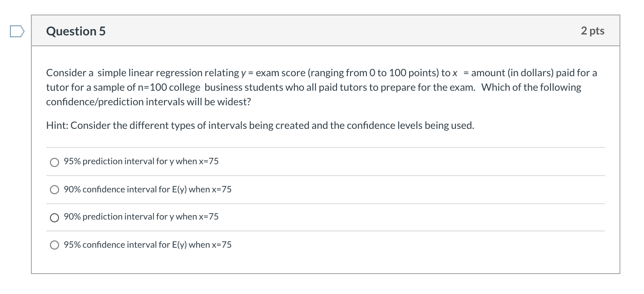
Task: Select the 95% prediction interval radio button
Action: (54, 162)
